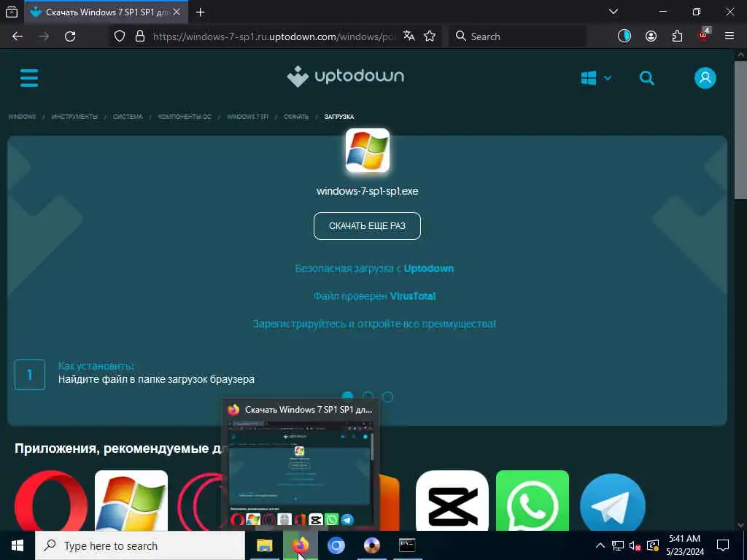Open the Firefox View button
Viewport: 747px width, 560px height.
click(12, 12)
